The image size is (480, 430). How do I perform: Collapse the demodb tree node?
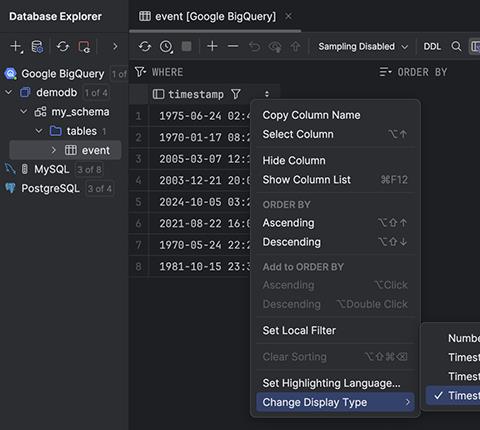pos(9,92)
